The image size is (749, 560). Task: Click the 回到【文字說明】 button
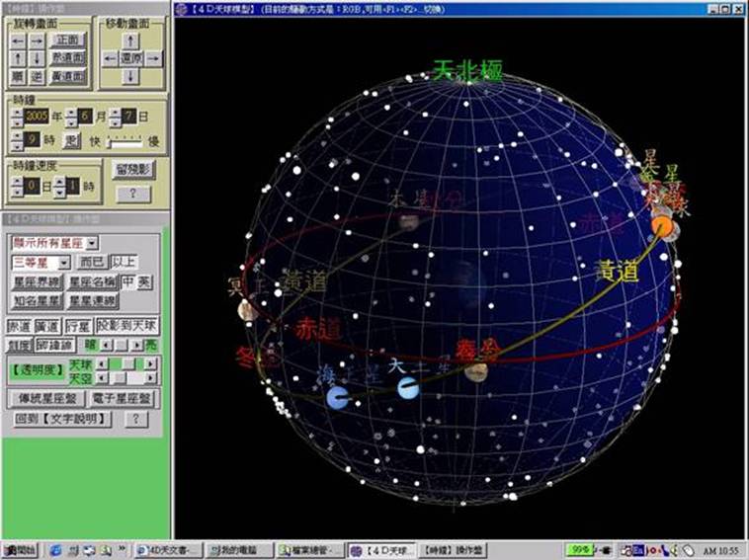(63, 419)
